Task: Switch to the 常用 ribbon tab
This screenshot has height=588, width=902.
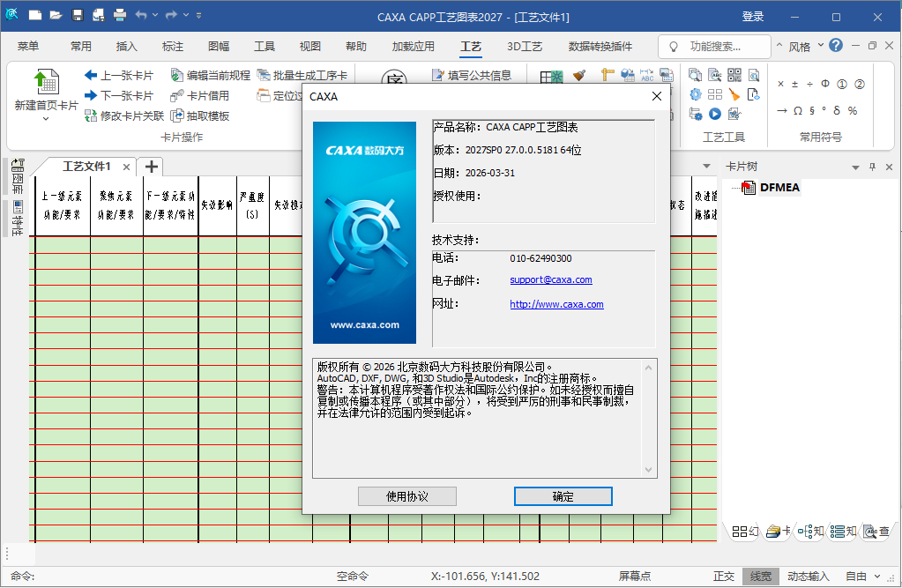Action: [x=81, y=47]
